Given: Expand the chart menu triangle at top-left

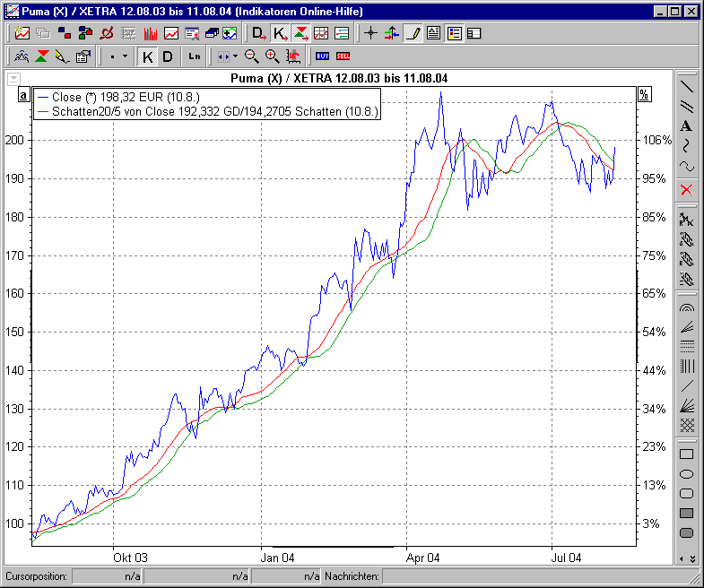Looking at the screenshot, I should coord(13,79).
